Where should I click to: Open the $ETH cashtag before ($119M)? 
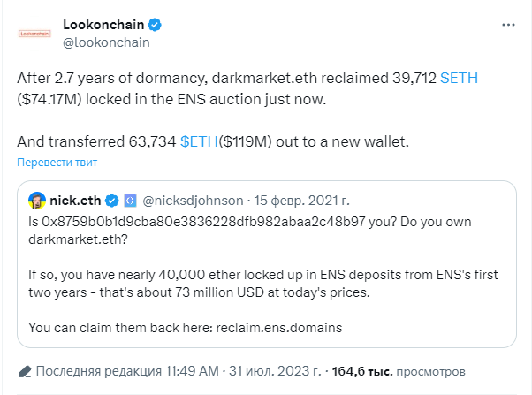[199, 142]
